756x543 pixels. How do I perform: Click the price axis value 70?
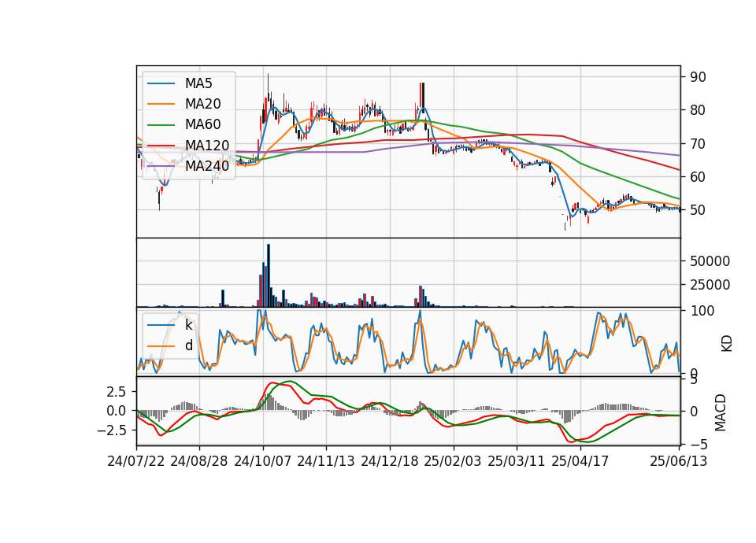698,143
